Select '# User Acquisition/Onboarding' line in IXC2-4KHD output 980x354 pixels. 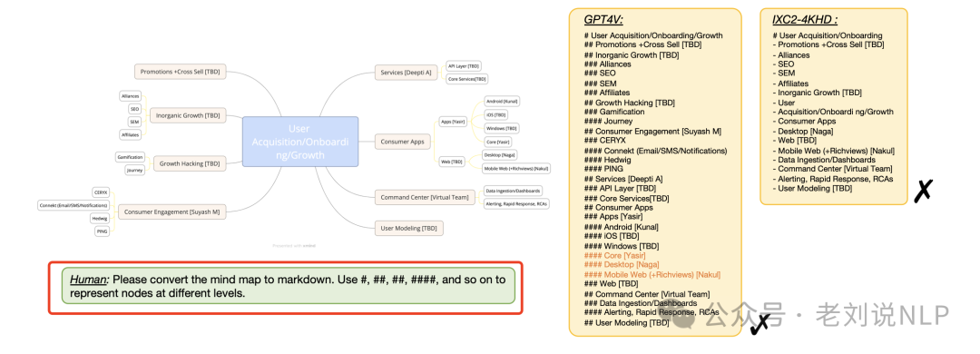[x=828, y=35]
